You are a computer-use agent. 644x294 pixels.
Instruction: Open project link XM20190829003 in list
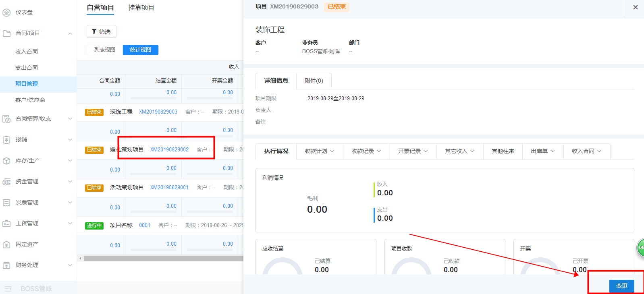158,112
